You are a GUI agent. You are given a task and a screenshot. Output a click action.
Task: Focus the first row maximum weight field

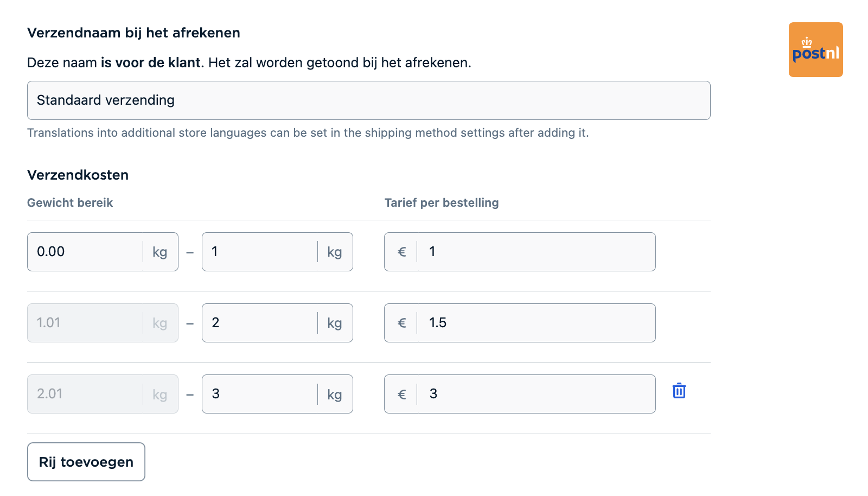259,252
